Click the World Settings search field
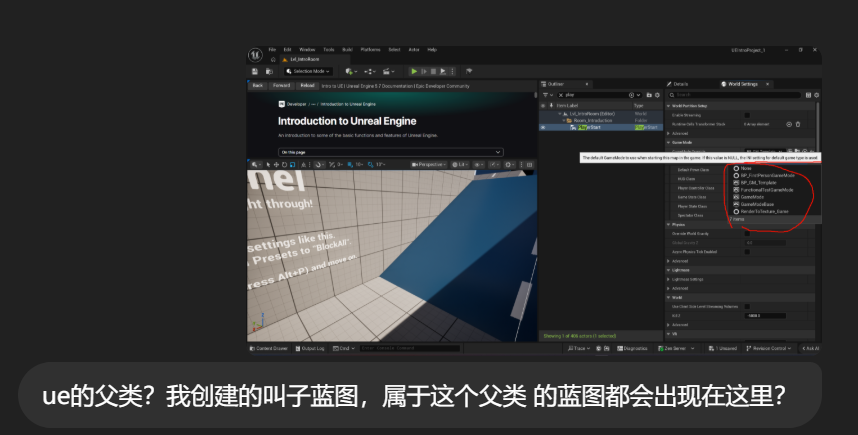Screen dimensions: 858x435 (734, 95)
